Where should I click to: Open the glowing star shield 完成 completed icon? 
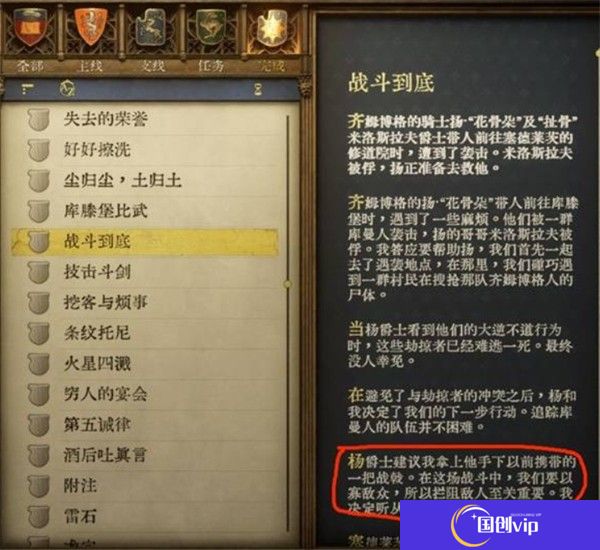[x=272, y=28]
